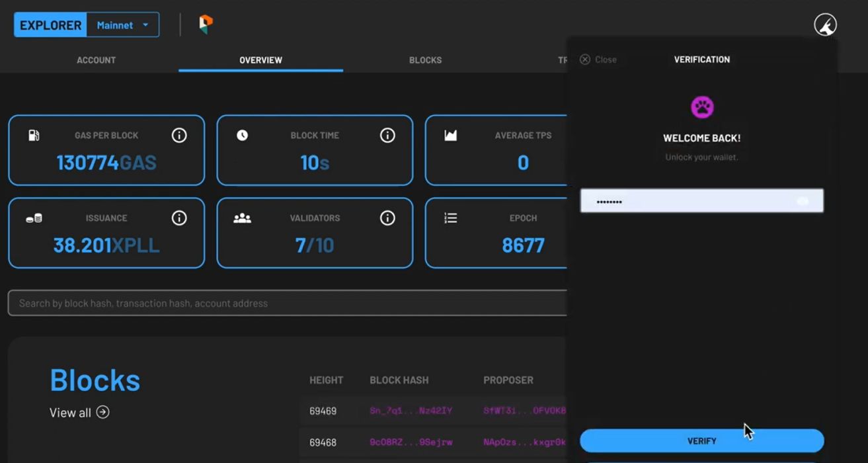Open the Block Time info tooltip
The height and width of the screenshot is (463, 868).
pyautogui.click(x=387, y=135)
